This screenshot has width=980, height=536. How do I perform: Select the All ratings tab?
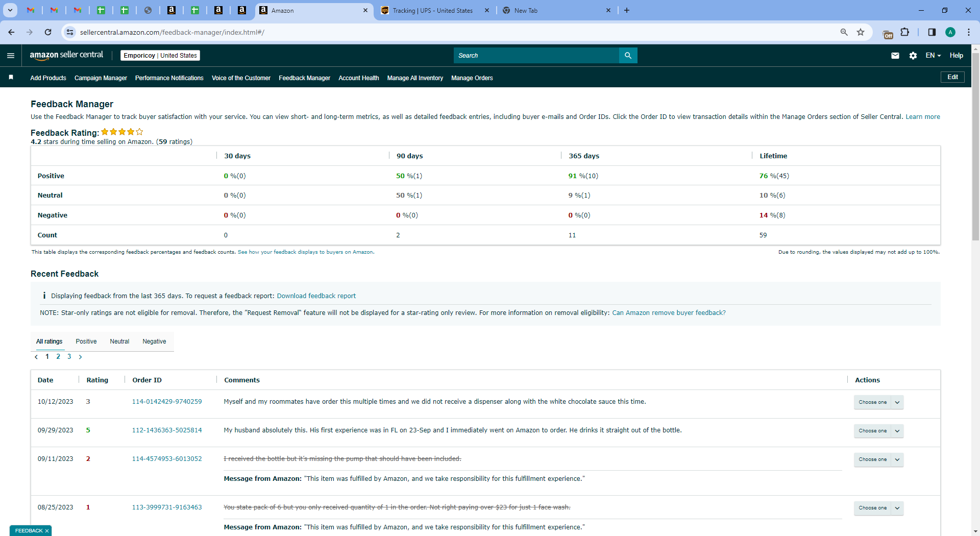point(50,342)
